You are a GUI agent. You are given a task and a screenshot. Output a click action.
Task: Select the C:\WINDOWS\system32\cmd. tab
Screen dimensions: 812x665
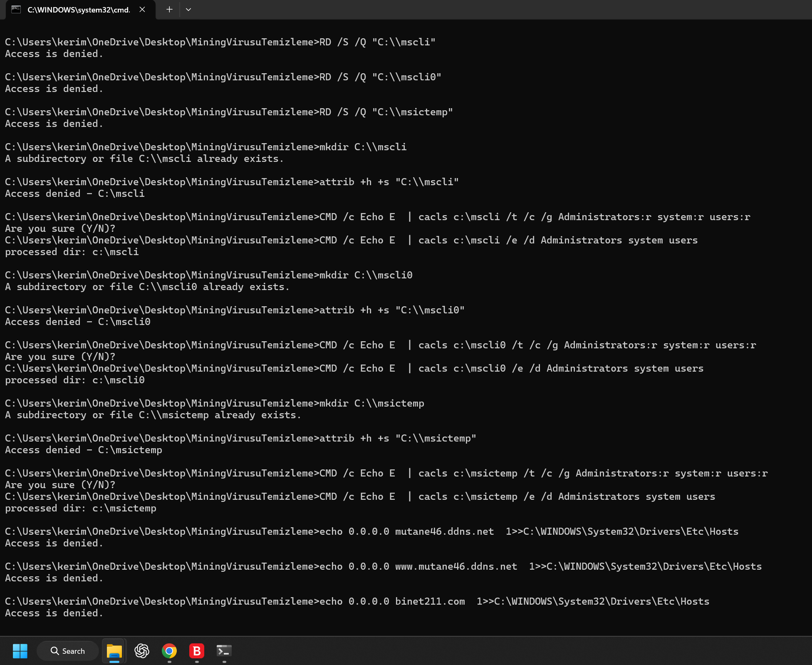79,10
